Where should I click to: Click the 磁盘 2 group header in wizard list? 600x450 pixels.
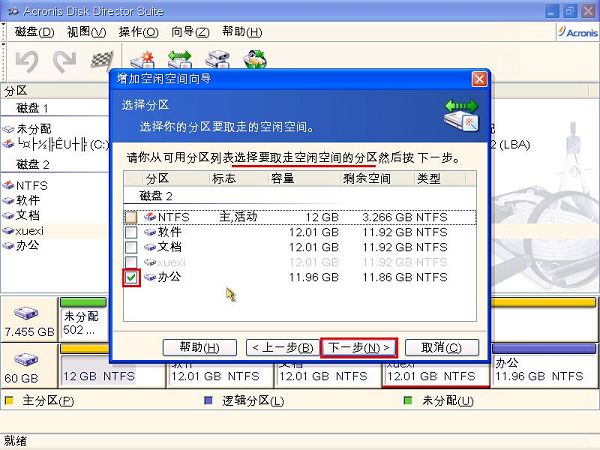[156, 196]
